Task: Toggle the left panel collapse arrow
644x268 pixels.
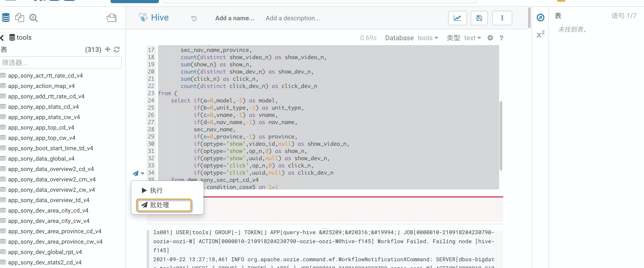Action: pos(3,37)
